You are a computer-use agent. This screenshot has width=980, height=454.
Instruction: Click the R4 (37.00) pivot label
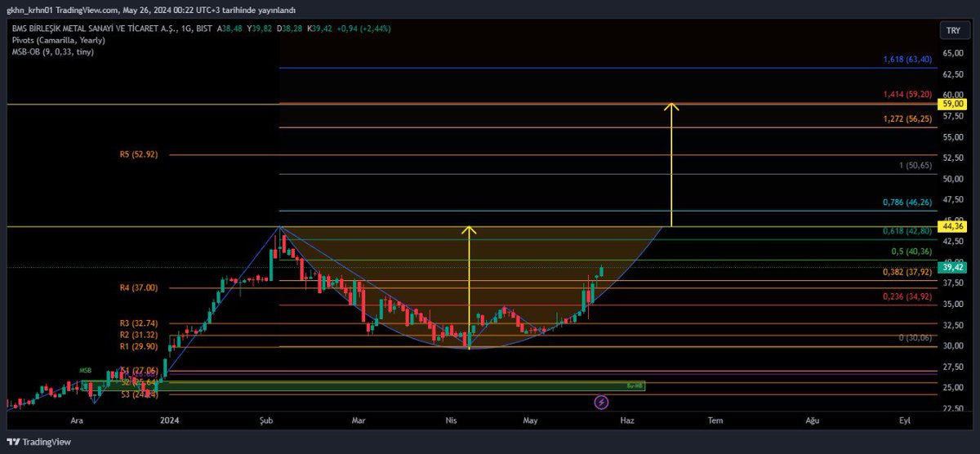pos(138,287)
